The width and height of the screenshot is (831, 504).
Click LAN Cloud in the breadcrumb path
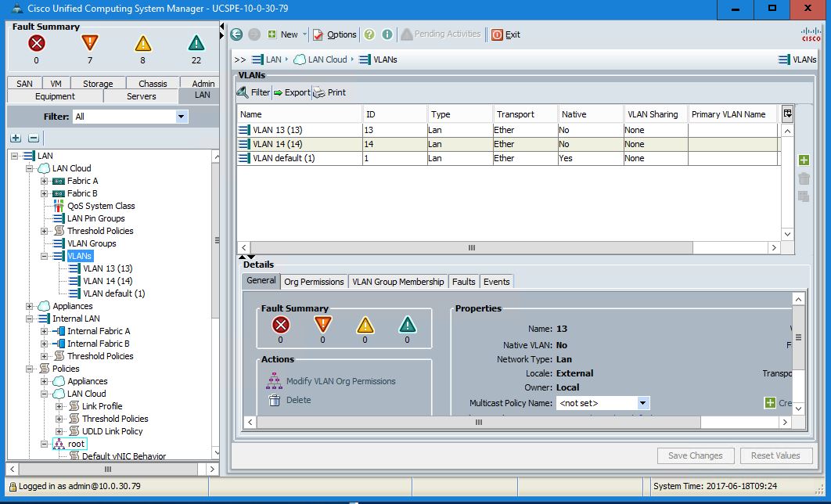[321, 59]
